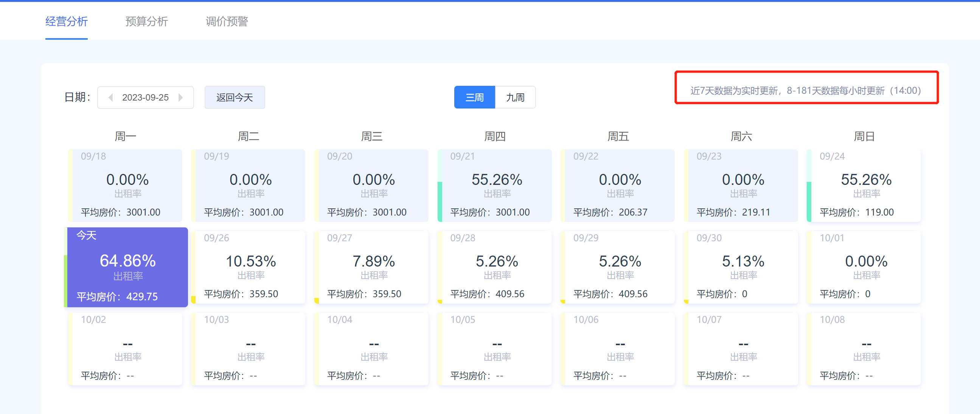Open the 09/29 day card

617,267
